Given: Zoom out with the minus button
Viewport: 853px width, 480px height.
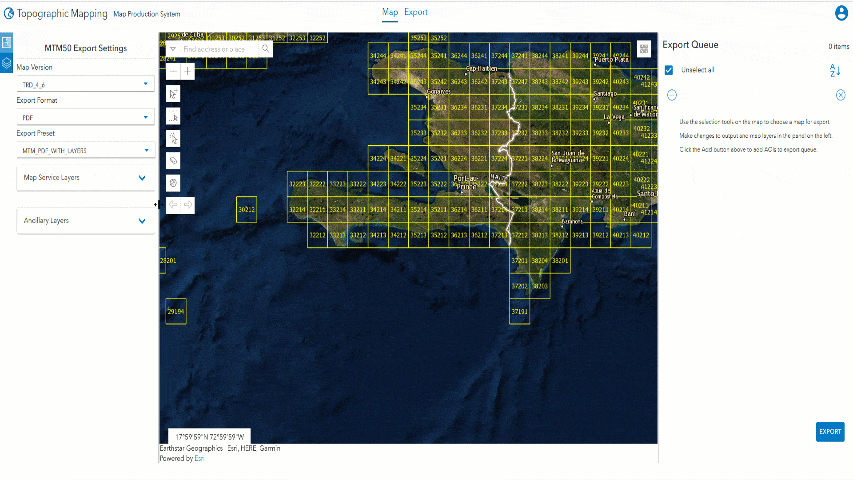Looking at the screenshot, I should tap(173, 71).
